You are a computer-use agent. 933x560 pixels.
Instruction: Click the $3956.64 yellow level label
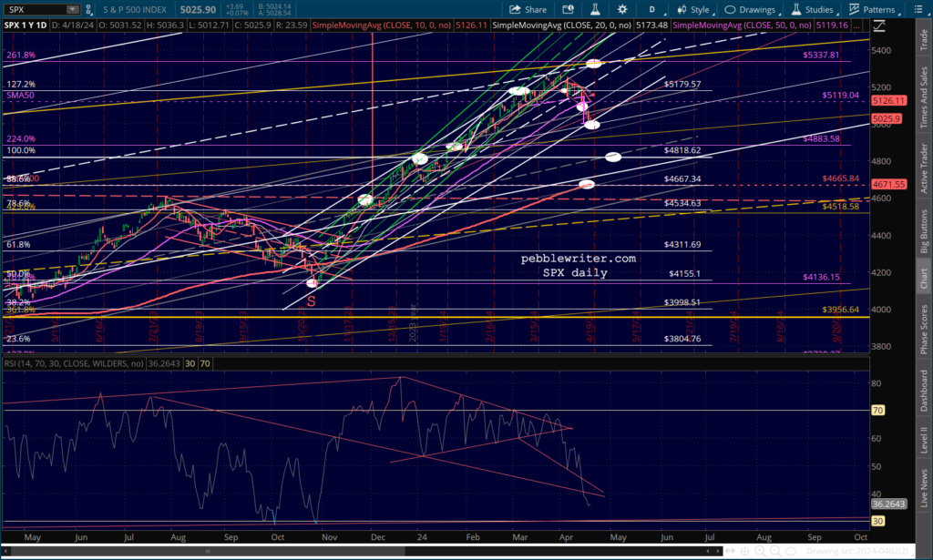pyautogui.click(x=841, y=310)
